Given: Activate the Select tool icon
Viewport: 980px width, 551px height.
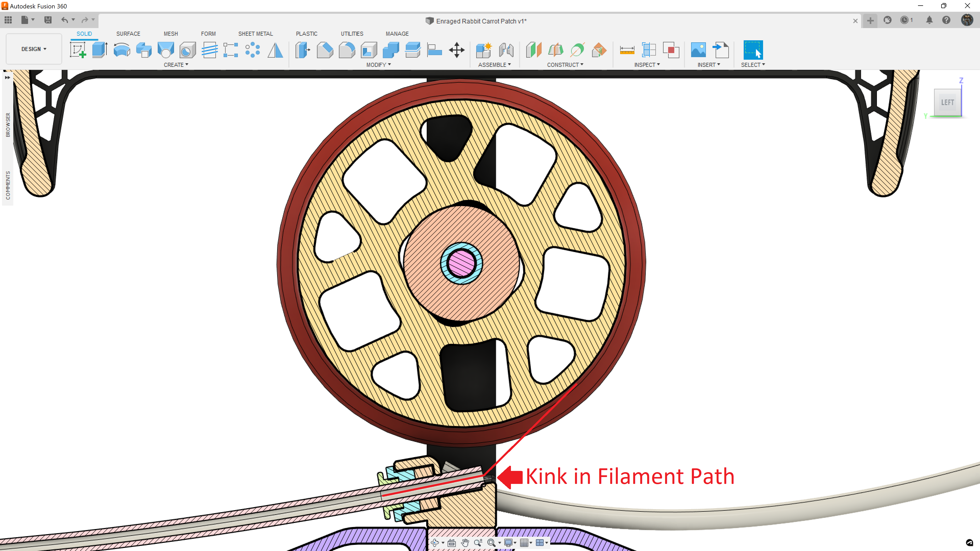Looking at the screenshot, I should click(x=753, y=50).
